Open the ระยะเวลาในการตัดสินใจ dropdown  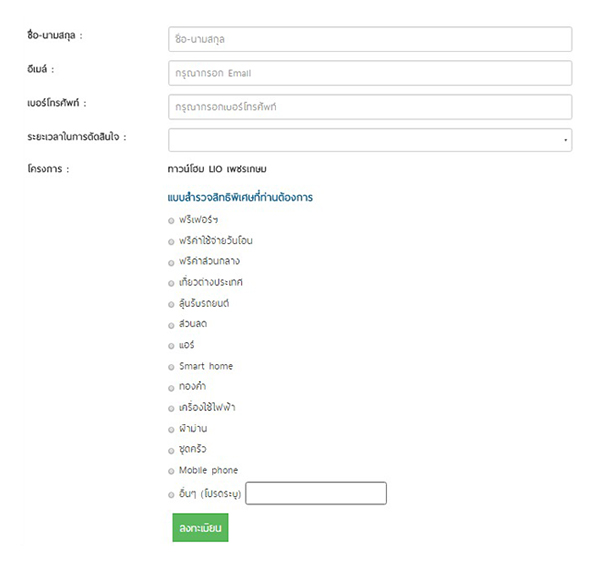coord(370,139)
